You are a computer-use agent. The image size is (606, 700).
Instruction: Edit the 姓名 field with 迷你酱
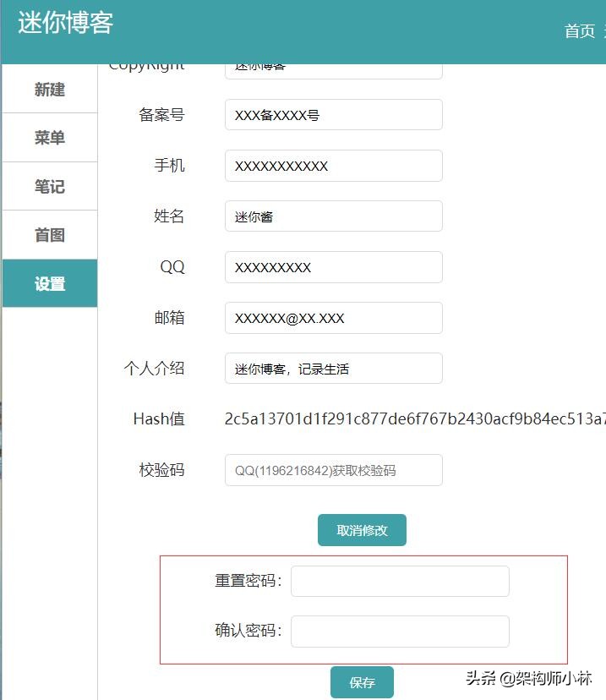coord(333,216)
